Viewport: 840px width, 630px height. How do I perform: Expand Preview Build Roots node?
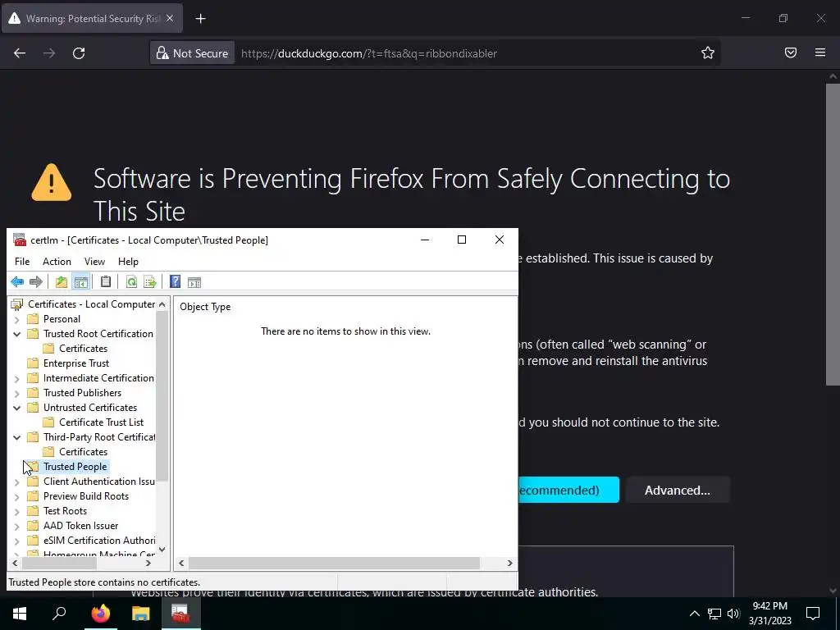point(16,496)
